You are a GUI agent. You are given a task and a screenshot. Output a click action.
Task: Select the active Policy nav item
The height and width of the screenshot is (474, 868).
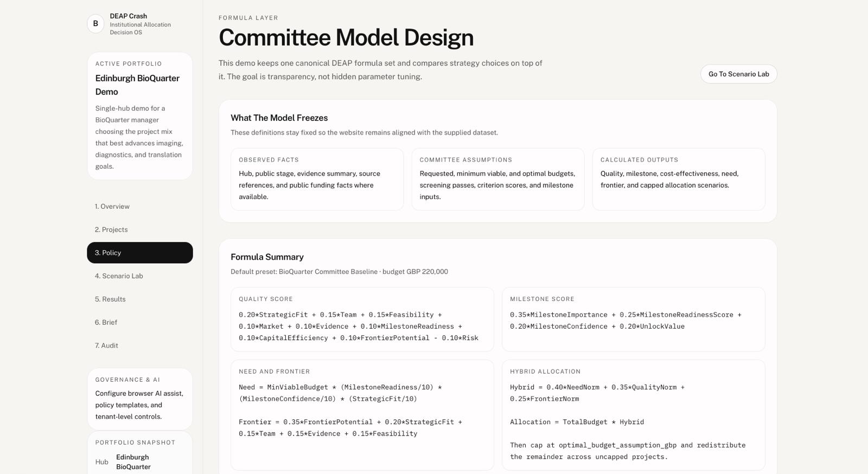[139, 253]
